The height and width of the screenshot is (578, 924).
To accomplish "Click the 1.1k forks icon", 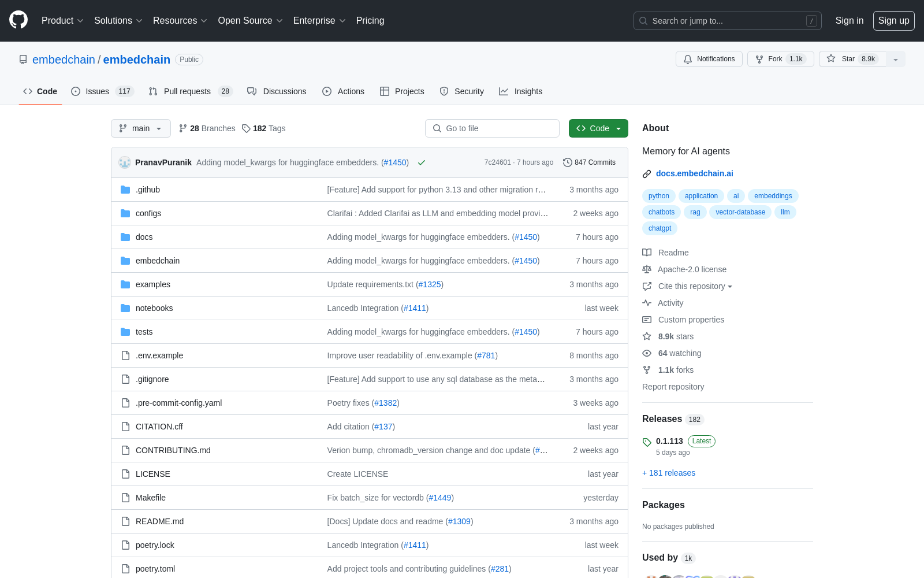I will [647, 370].
